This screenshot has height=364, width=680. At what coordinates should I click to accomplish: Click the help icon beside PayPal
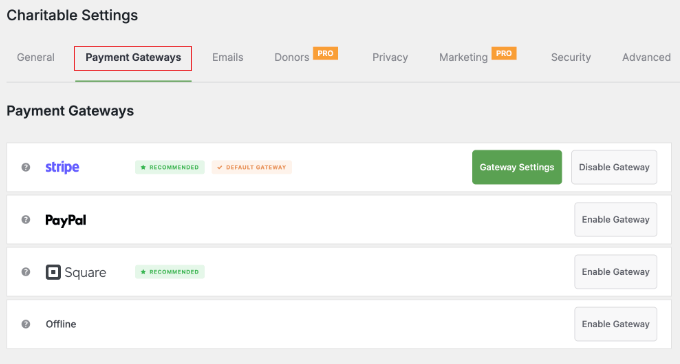click(x=26, y=220)
